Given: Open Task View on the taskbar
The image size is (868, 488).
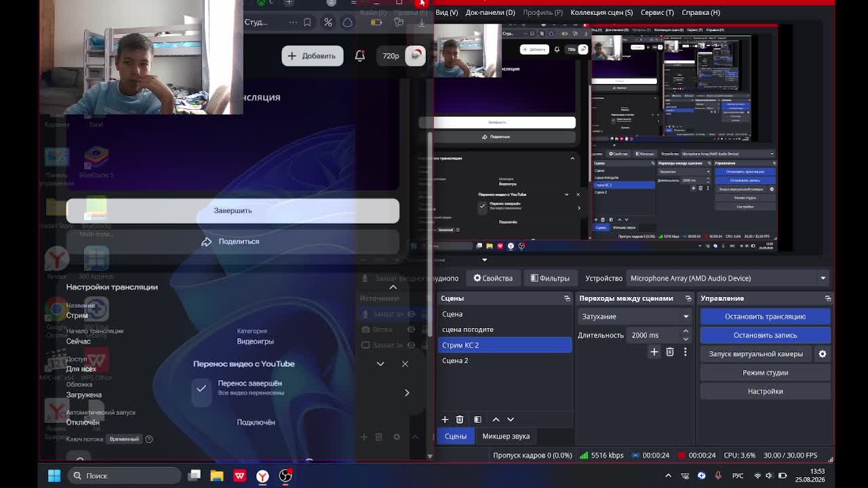Looking at the screenshot, I should pos(194,476).
